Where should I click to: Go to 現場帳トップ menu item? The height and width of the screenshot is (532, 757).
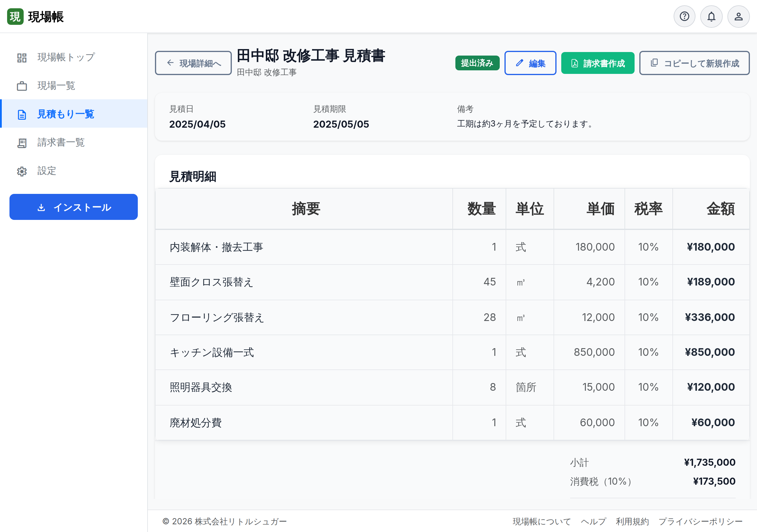(x=74, y=57)
